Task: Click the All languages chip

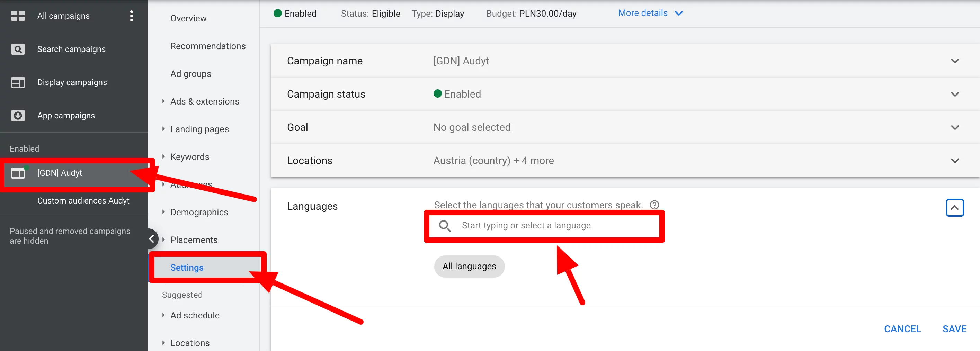Action: (469, 266)
